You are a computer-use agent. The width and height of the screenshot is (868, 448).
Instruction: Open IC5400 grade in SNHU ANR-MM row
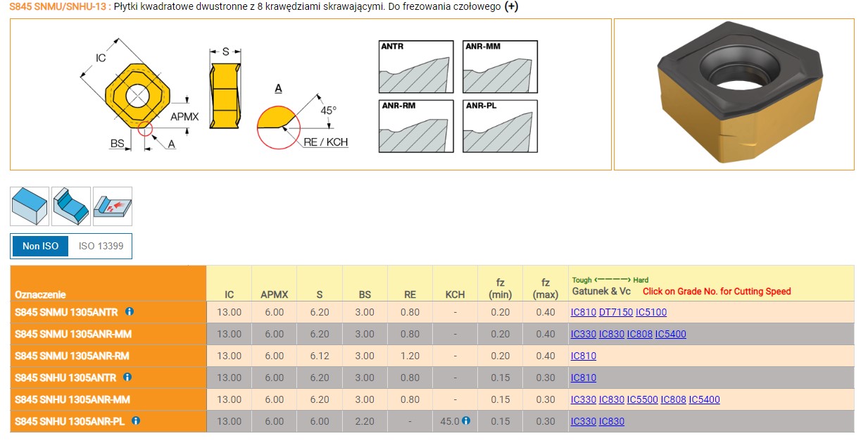coord(705,399)
